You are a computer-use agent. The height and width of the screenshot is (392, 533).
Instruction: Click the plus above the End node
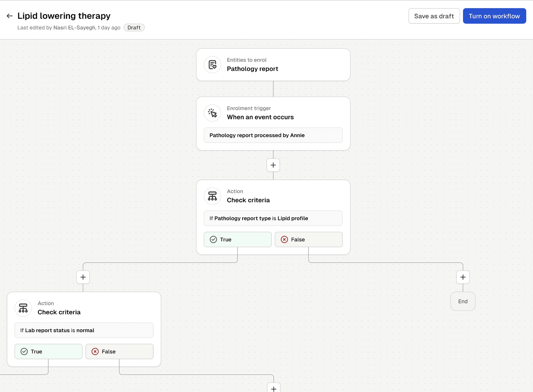[x=463, y=277]
